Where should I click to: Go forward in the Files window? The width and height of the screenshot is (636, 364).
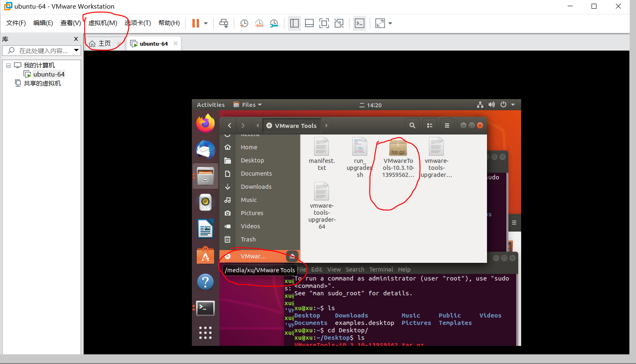pyautogui.click(x=243, y=125)
